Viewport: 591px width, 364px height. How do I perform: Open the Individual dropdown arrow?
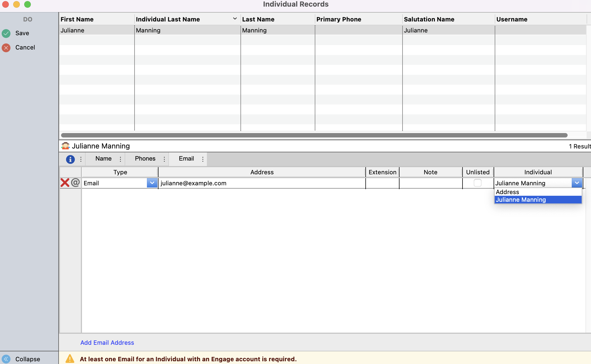coord(577,183)
